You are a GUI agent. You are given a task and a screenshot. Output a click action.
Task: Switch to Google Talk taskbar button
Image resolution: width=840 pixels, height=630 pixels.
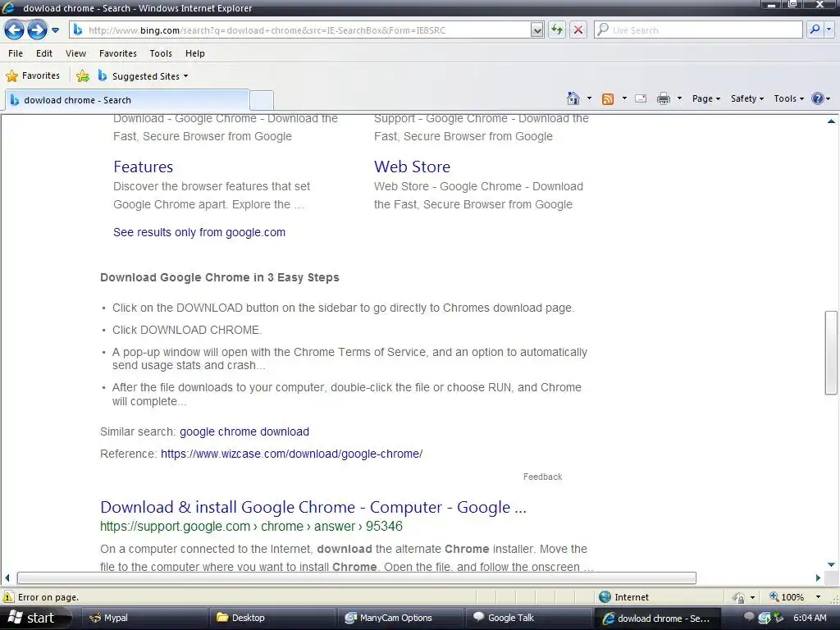[529, 618]
